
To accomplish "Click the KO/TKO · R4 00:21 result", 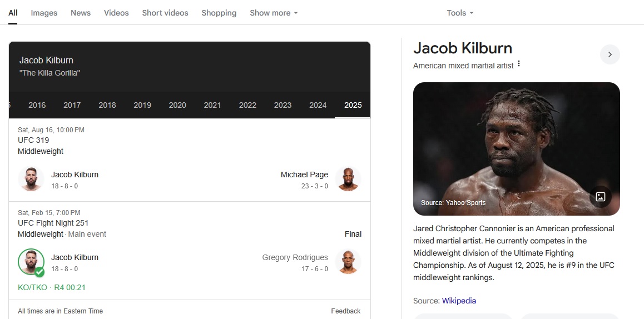I will pyautogui.click(x=52, y=287).
